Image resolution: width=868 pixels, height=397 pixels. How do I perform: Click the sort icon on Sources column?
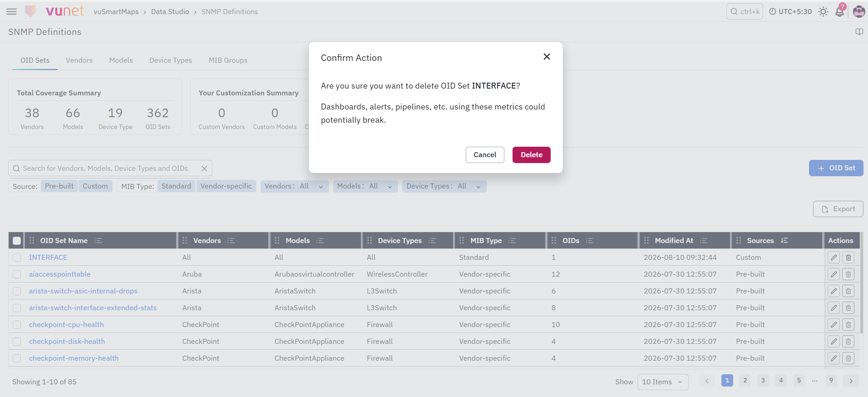coord(784,240)
